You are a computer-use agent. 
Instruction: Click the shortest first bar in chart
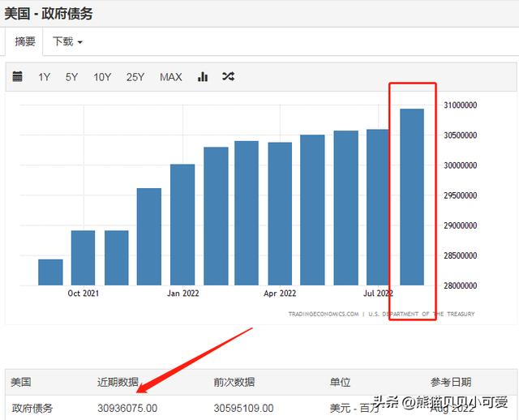pyautogui.click(x=50, y=272)
